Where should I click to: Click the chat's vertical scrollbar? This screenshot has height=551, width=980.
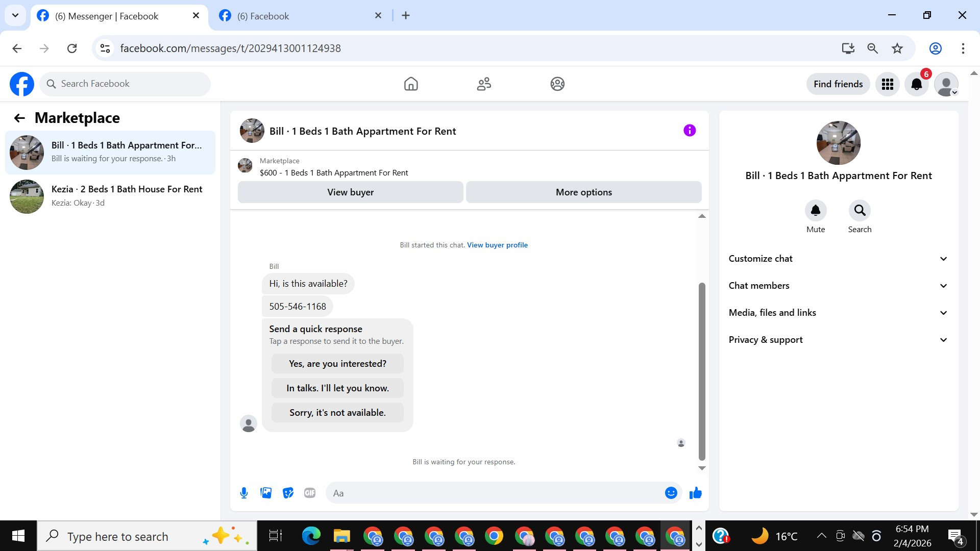(x=702, y=371)
